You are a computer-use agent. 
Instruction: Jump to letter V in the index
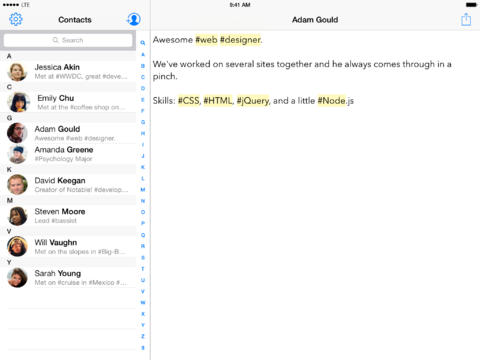(x=143, y=291)
